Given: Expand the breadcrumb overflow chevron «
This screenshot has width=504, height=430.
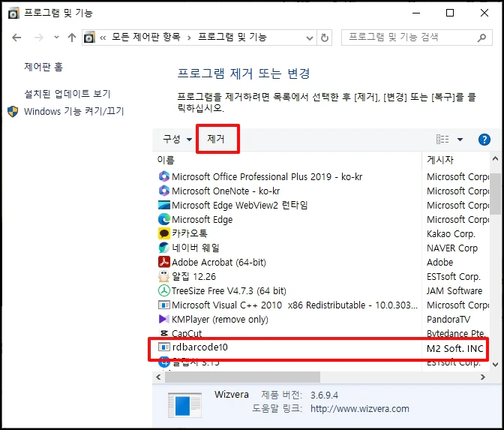Looking at the screenshot, I should pyautogui.click(x=103, y=38).
